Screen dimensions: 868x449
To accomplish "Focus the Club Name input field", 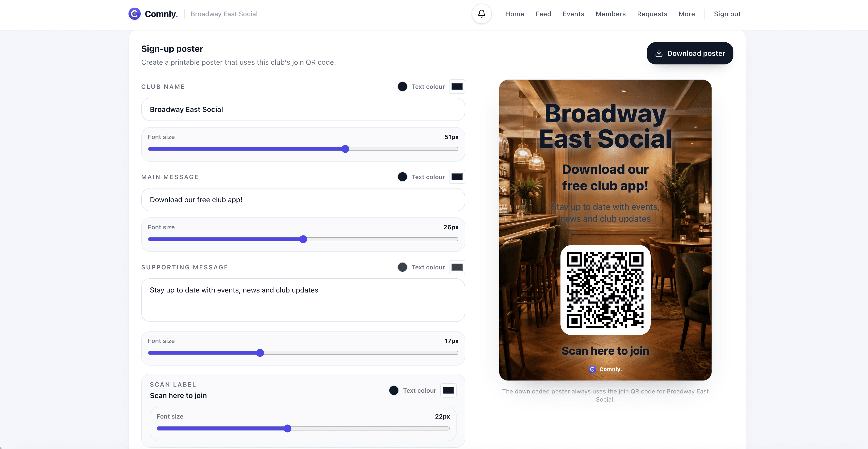I will pyautogui.click(x=303, y=109).
